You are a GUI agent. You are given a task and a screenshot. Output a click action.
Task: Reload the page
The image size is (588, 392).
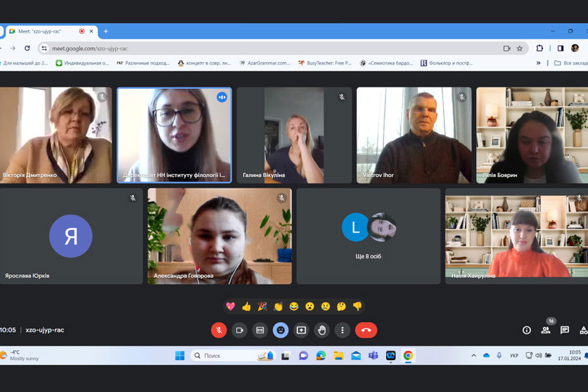pos(27,48)
